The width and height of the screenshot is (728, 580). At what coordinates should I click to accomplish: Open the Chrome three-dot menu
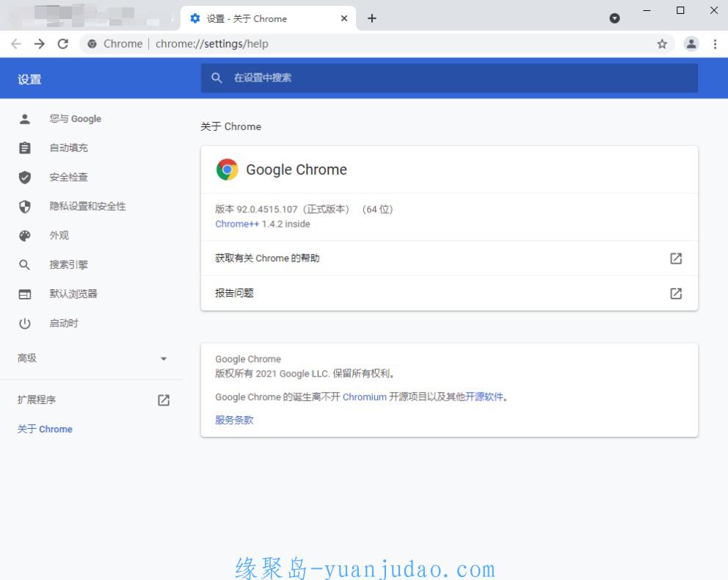(x=715, y=43)
